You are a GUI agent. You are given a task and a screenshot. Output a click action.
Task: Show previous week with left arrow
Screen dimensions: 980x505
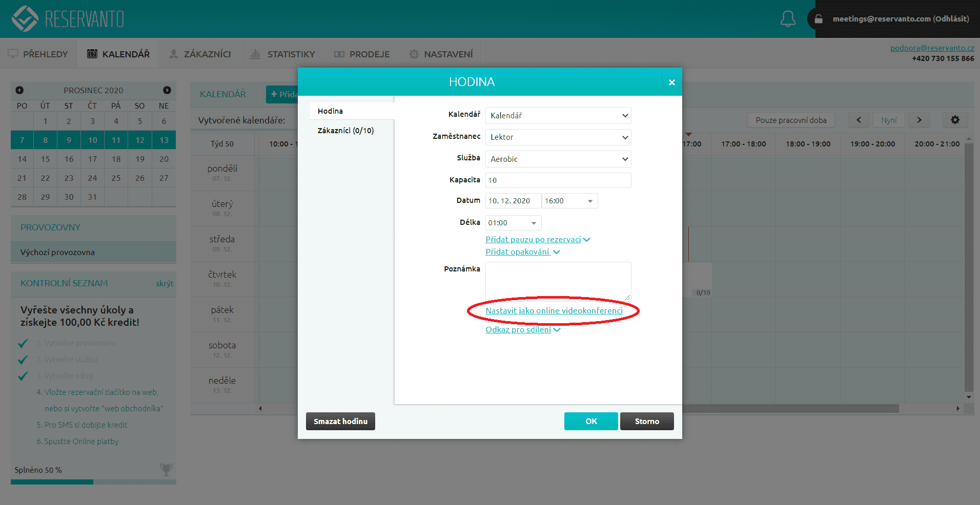coord(859,120)
